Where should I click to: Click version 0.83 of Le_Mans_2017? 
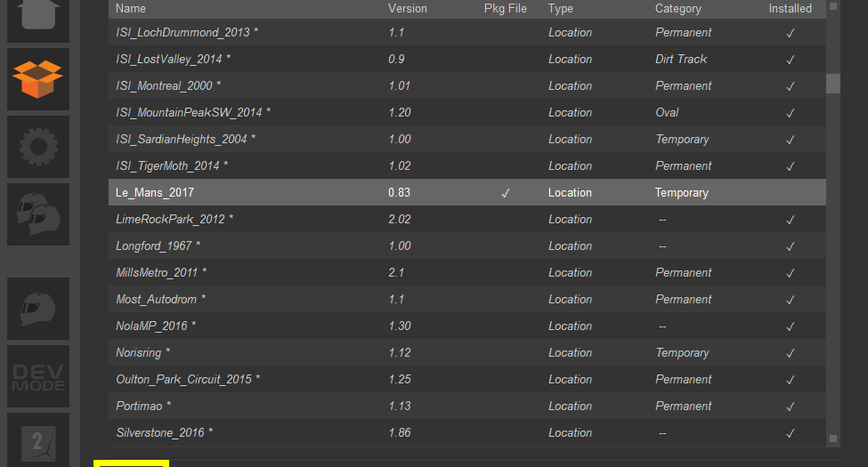(399, 192)
